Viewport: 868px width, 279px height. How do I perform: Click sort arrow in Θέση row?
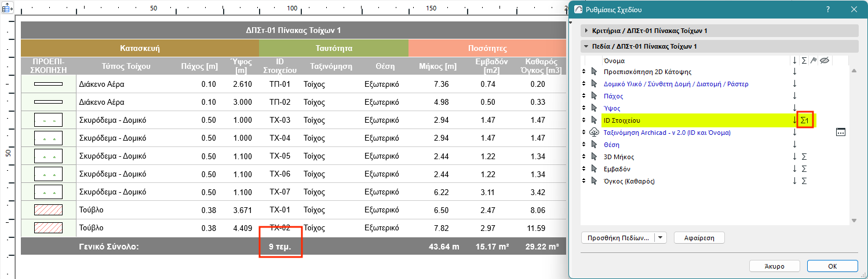794,145
